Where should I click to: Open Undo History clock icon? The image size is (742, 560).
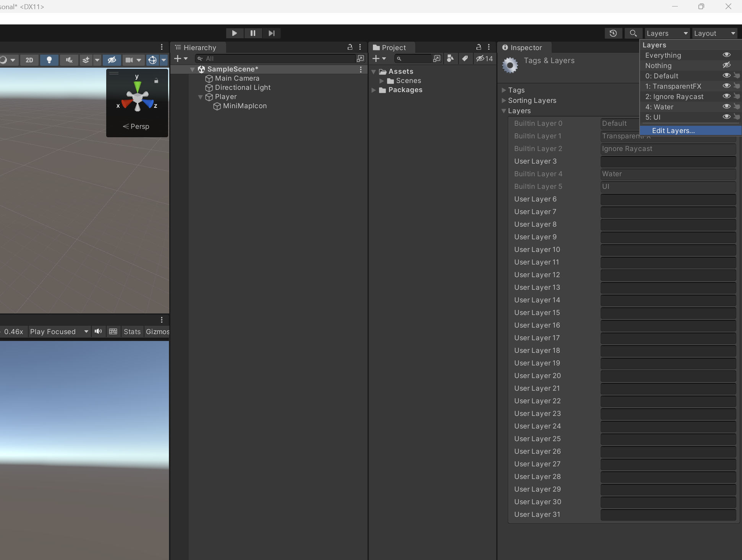tap(613, 33)
